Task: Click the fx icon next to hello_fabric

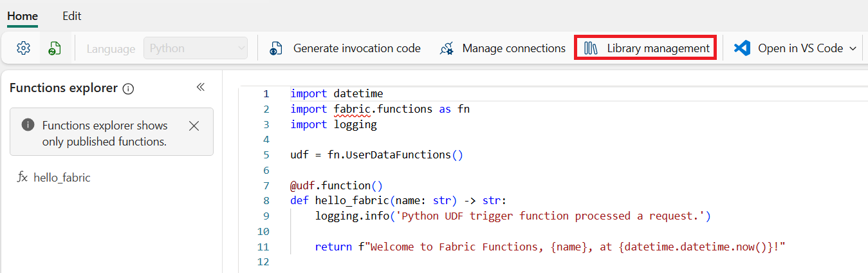Action: [23, 178]
